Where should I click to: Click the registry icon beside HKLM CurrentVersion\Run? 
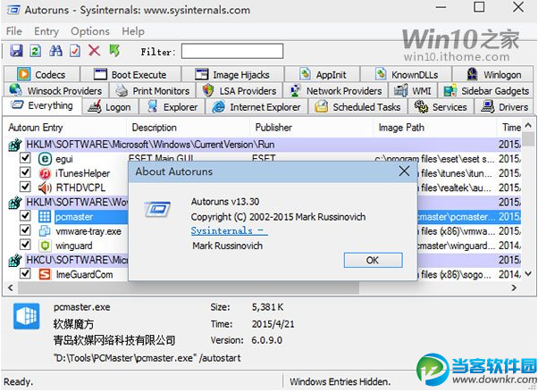15,145
